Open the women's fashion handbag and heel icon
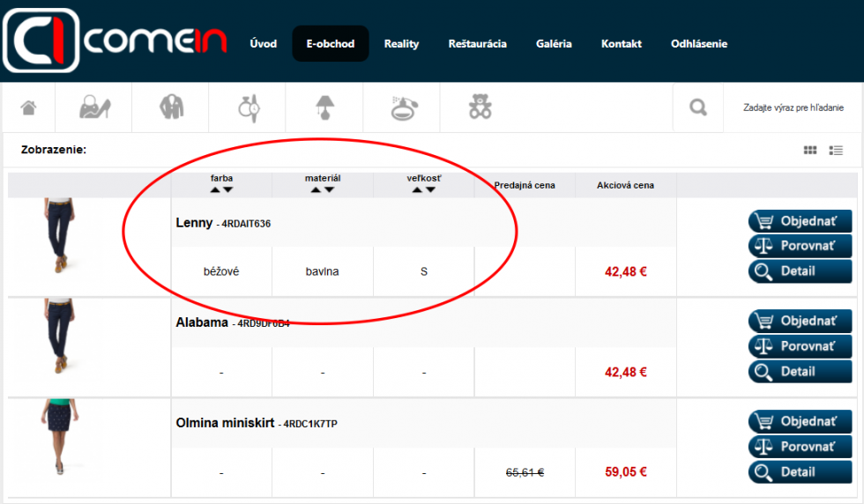This screenshot has width=864, height=504. click(95, 107)
